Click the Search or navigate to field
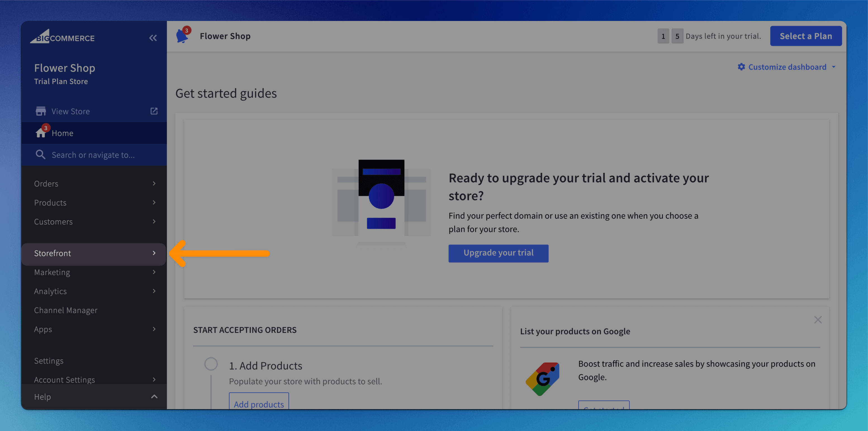 (x=93, y=155)
